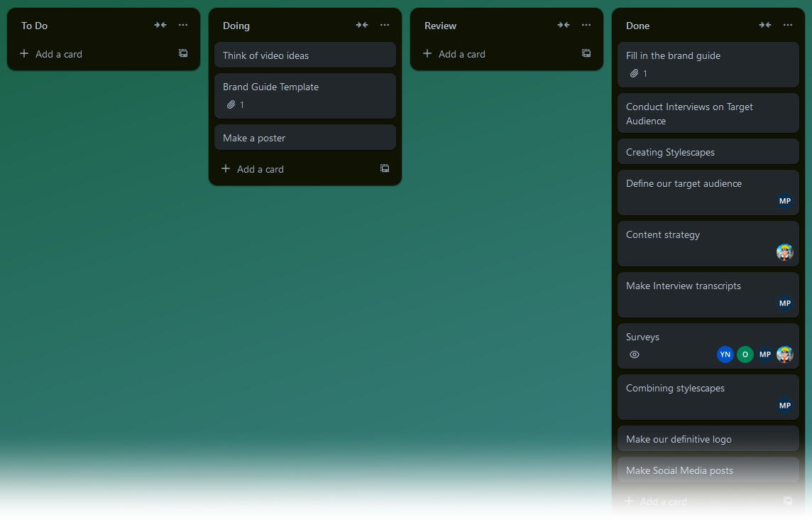Create card from template in To Do list

[x=182, y=53]
